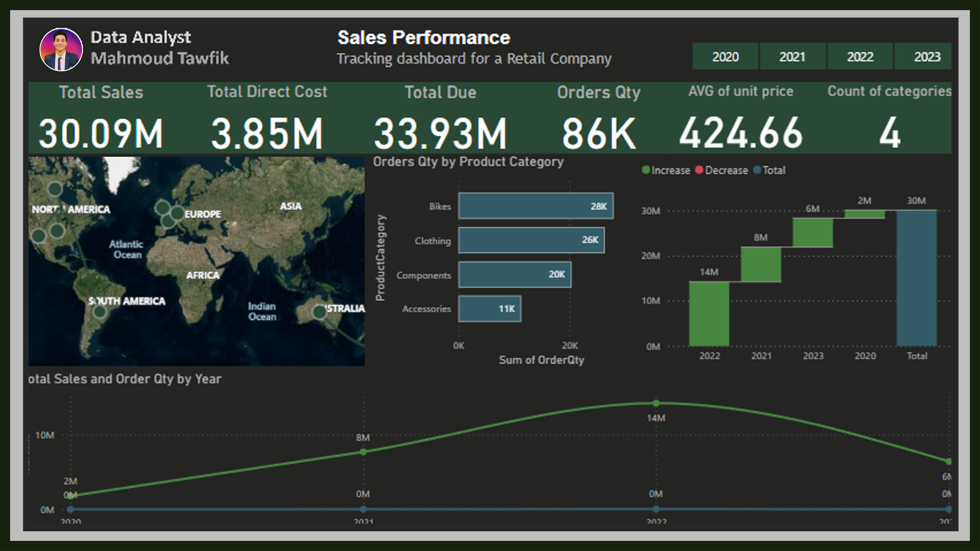This screenshot has width=980, height=551.
Task: Click the Clothing bar showing 26K
Action: [x=531, y=240]
